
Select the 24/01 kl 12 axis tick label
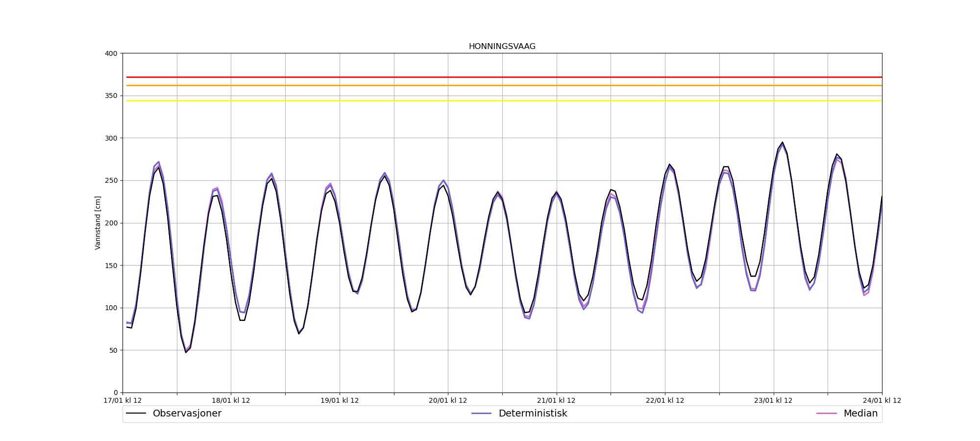(x=882, y=400)
